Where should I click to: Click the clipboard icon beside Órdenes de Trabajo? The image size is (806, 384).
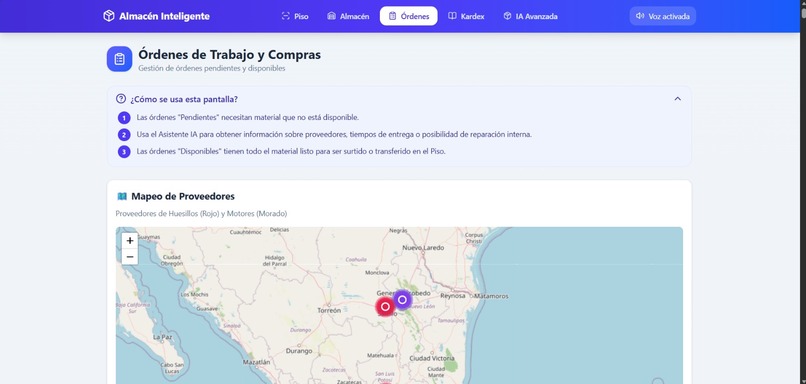click(x=120, y=59)
